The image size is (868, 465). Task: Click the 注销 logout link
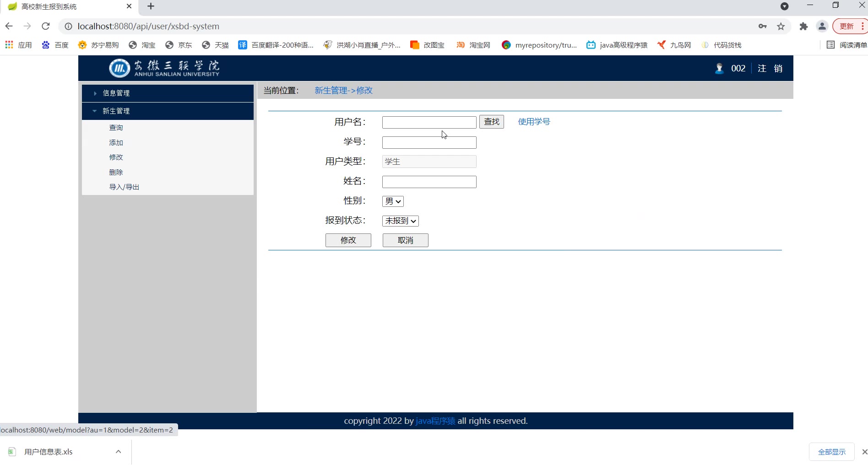(x=770, y=68)
